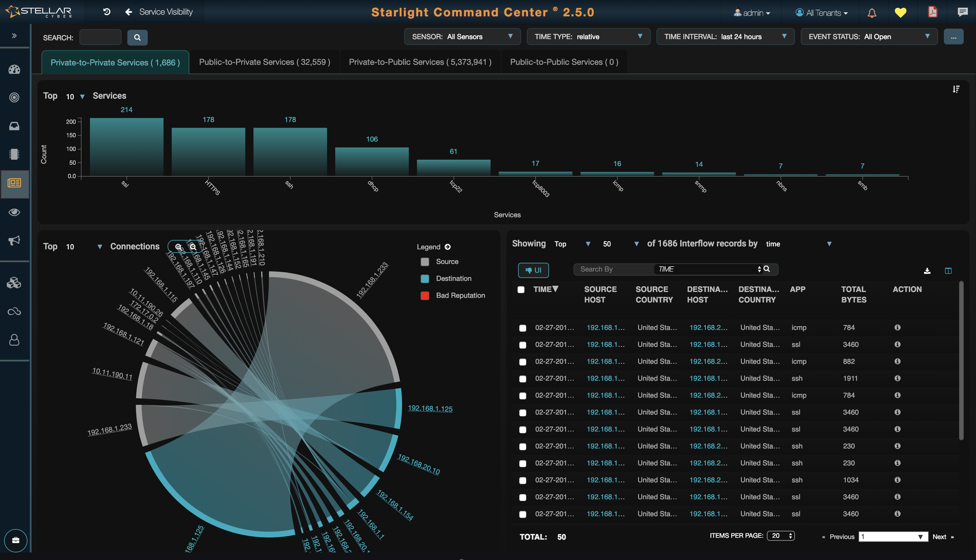Screen dimensions: 976x560
Task: Open the eye sidebar icon
Action: [14, 212]
